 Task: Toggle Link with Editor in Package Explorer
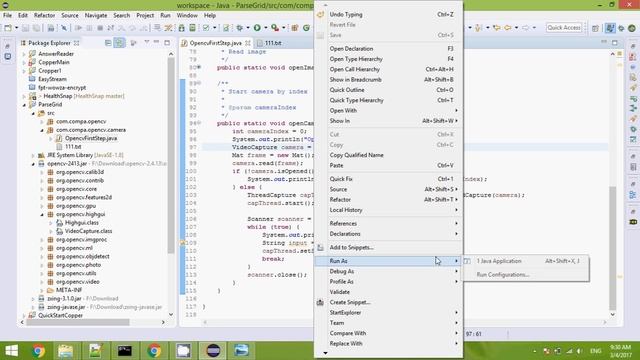pos(120,43)
